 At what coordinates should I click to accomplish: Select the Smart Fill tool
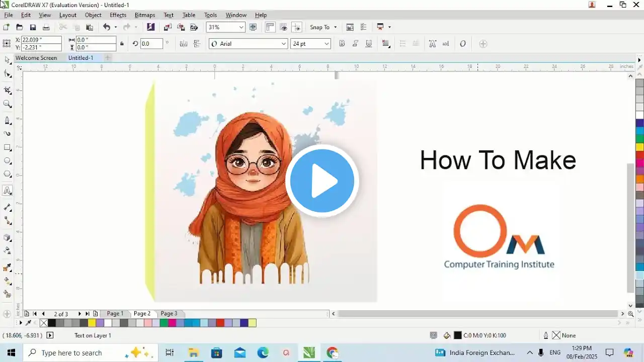(x=7, y=294)
